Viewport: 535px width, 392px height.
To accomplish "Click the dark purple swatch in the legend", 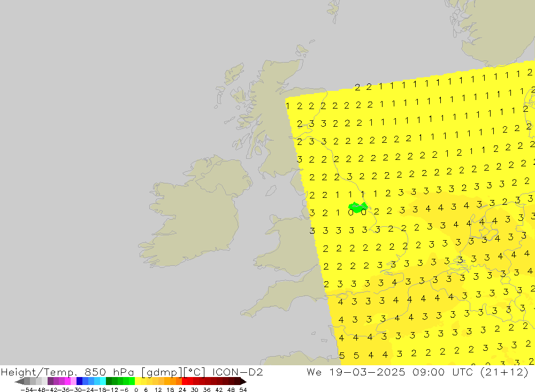I will (50, 381).
